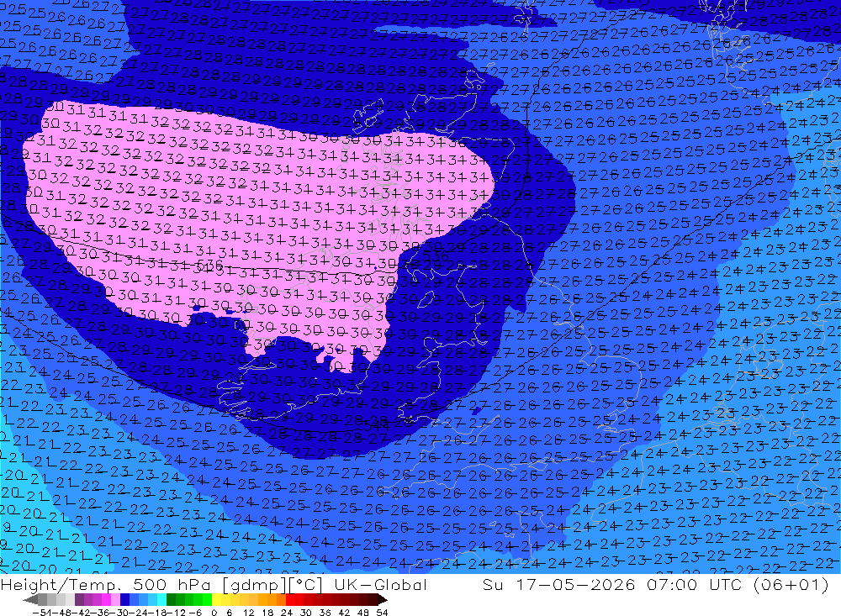The image size is (841, 616).
Task: Click the light pink swatch above -30
Action: (115, 600)
